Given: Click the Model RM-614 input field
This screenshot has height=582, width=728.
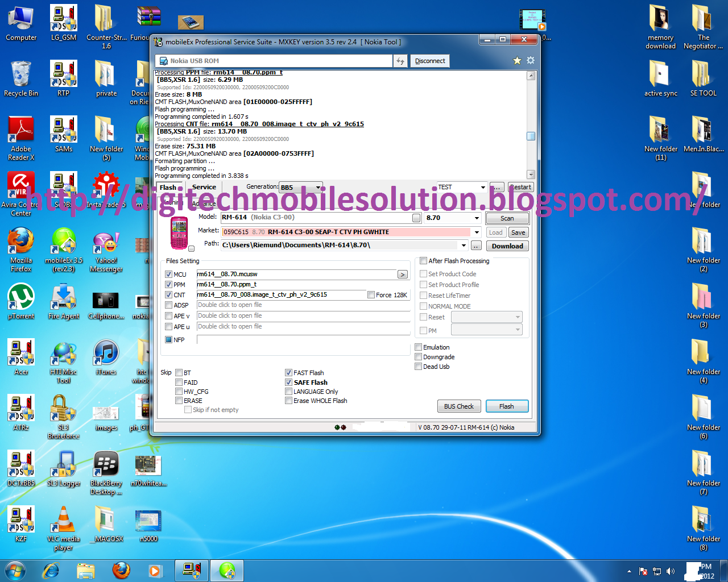Looking at the screenshot, I should click(321, 218).
